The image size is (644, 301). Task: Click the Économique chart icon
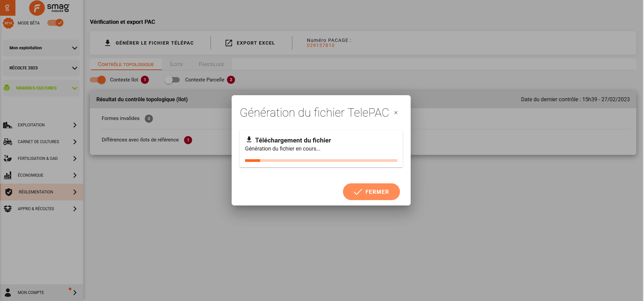[8, 175]
